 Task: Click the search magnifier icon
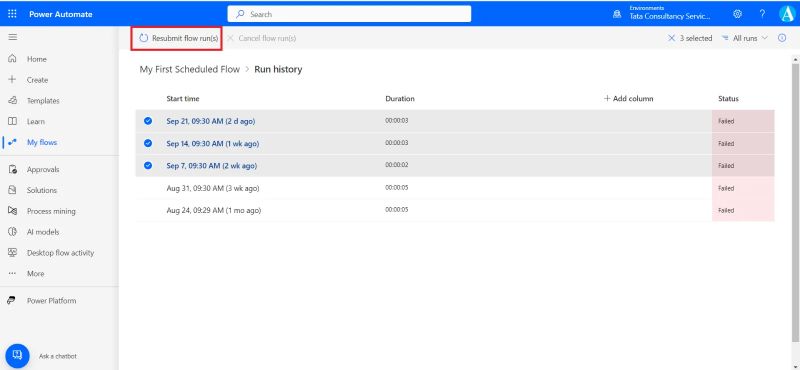(x=240, y=14)
